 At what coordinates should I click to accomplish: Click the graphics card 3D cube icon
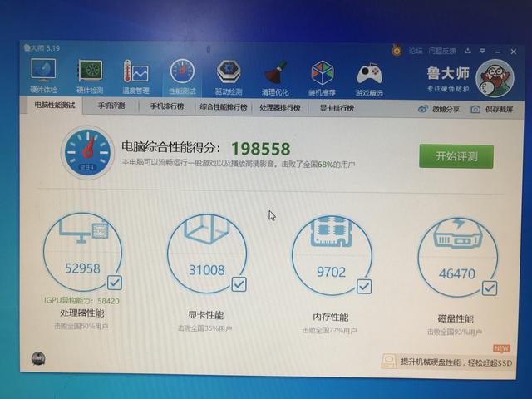point(207,229)
